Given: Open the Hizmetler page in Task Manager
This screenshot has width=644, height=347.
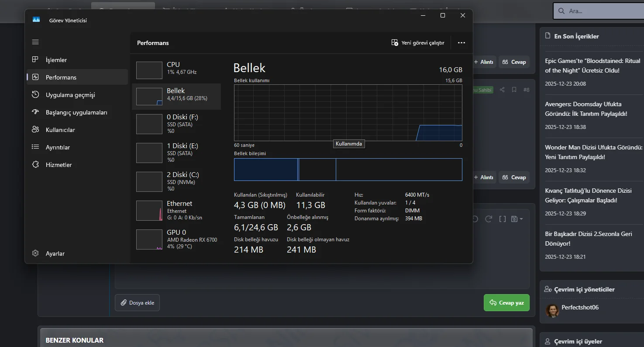Looking at the screenshot, I should [77, 165].
